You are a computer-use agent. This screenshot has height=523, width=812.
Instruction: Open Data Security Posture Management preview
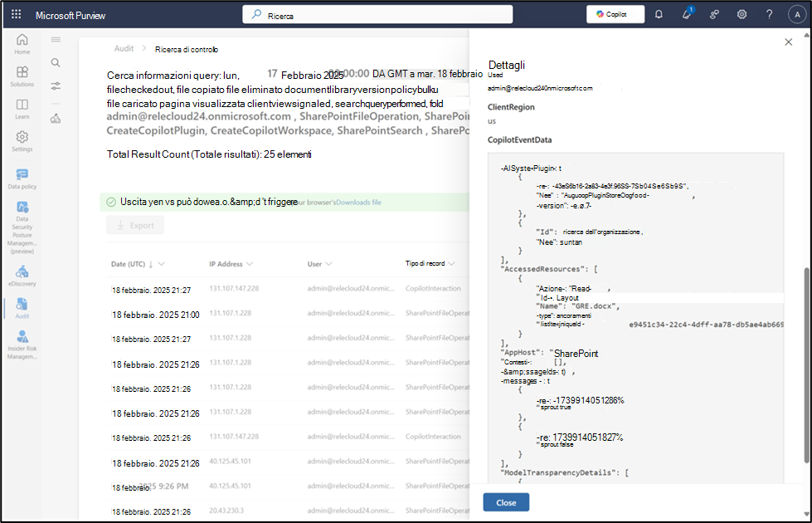22,227
